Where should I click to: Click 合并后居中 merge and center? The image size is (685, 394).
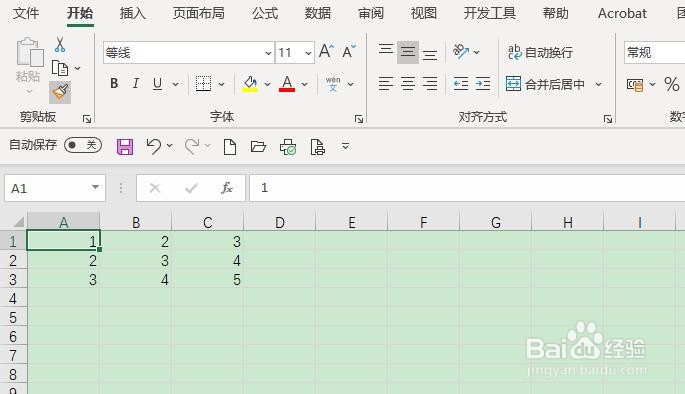click(x=545, y=84)
